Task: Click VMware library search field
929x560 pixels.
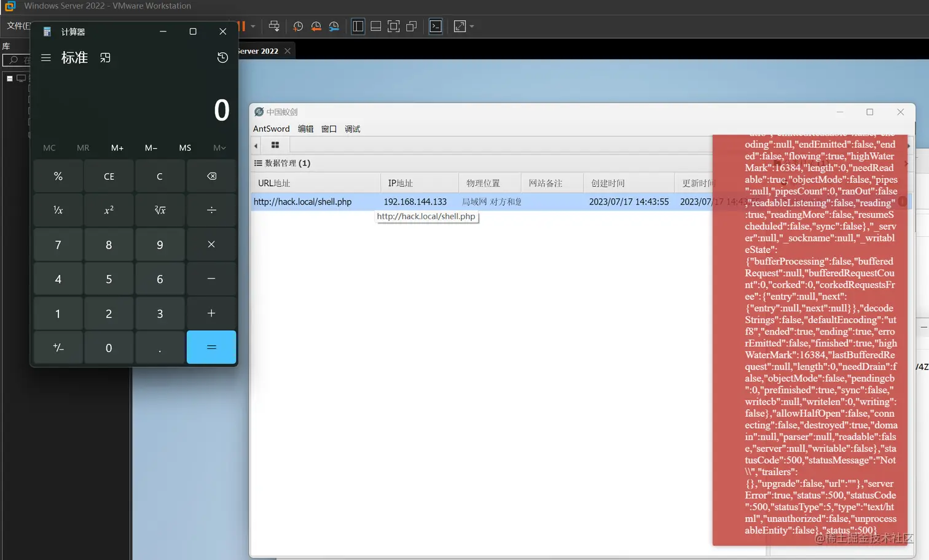Action: pos(17,60)
